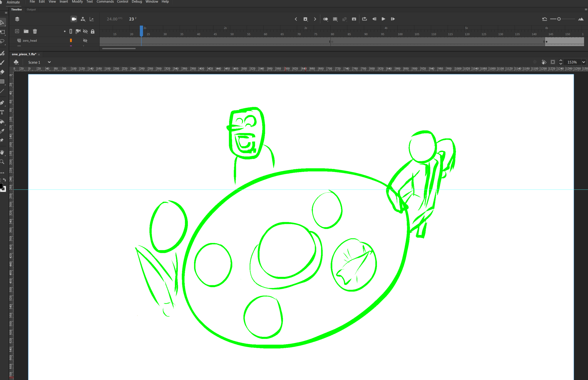Open the Edit Multiple Frames option
Viewport: 588px width, 380px height.
[x=335, y=19]
